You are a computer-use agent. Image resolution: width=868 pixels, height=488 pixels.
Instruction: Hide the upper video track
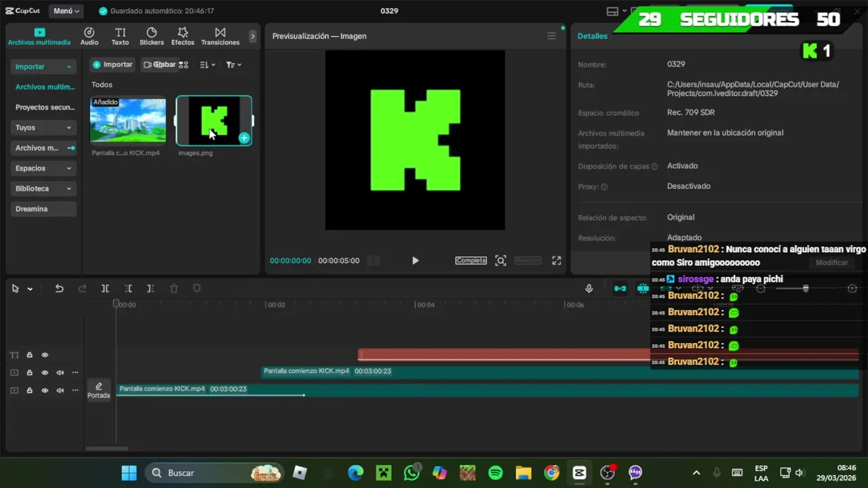pyautogui.click(x=45, y=373)
